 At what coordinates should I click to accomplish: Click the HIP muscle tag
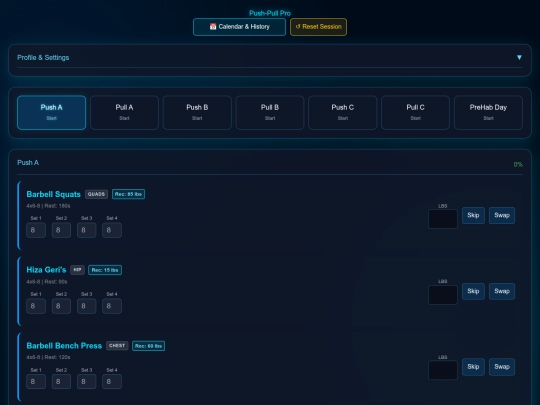[77, 270]
